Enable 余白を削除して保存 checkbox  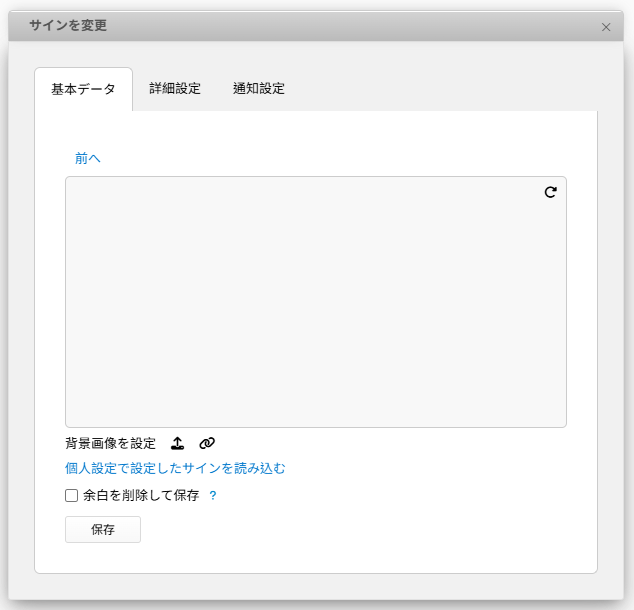[72, 495]
